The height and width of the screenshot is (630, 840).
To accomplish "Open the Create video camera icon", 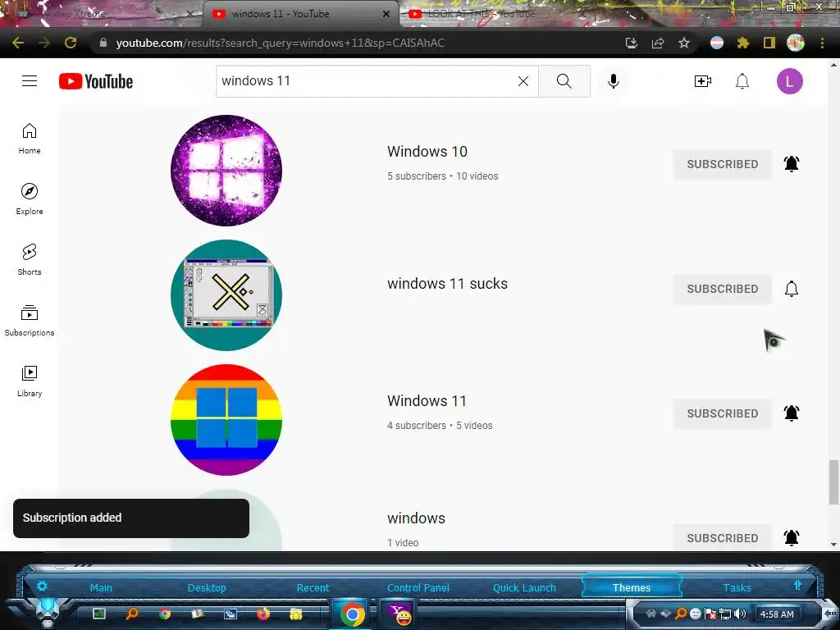I will point(703,81).
